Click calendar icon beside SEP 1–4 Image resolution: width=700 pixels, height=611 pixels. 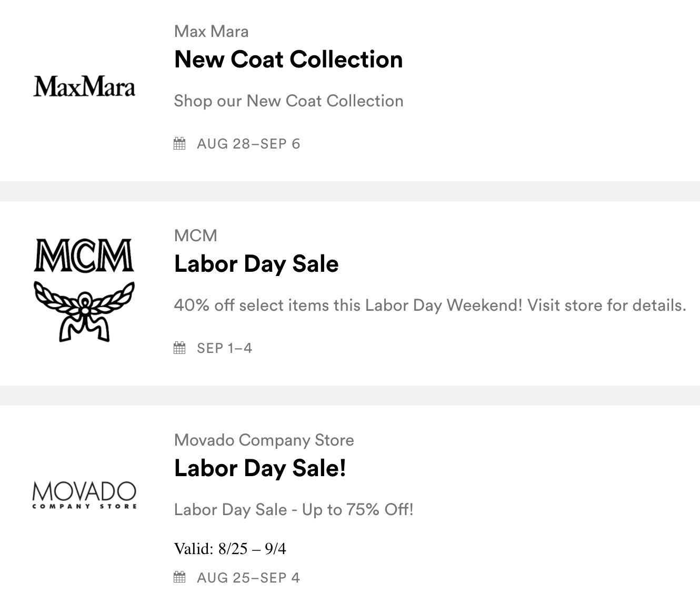click(x=179, y=348)
